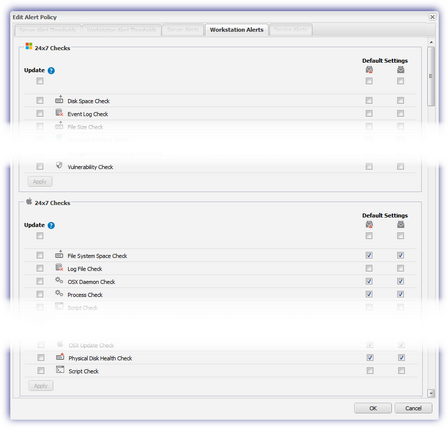Open the Workstation Alert Thresholds tab
448x428 pixels.
pos(121,30)
